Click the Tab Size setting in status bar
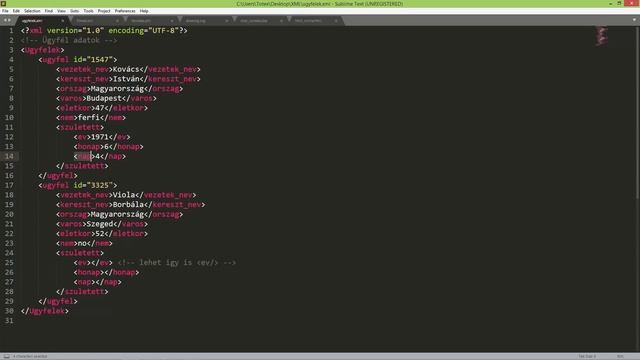The height and width of the screenshot is (360, 640). [x=587, y=356]
